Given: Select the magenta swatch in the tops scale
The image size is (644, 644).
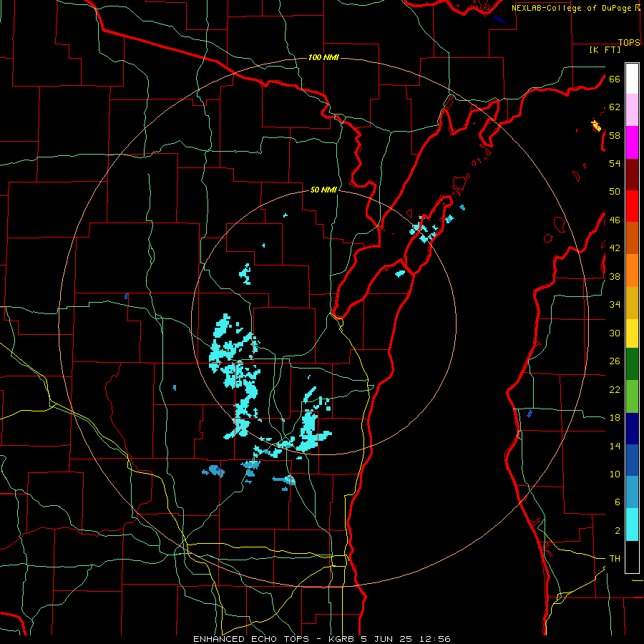Looking at the screenshot, I should tap(632, 142).
